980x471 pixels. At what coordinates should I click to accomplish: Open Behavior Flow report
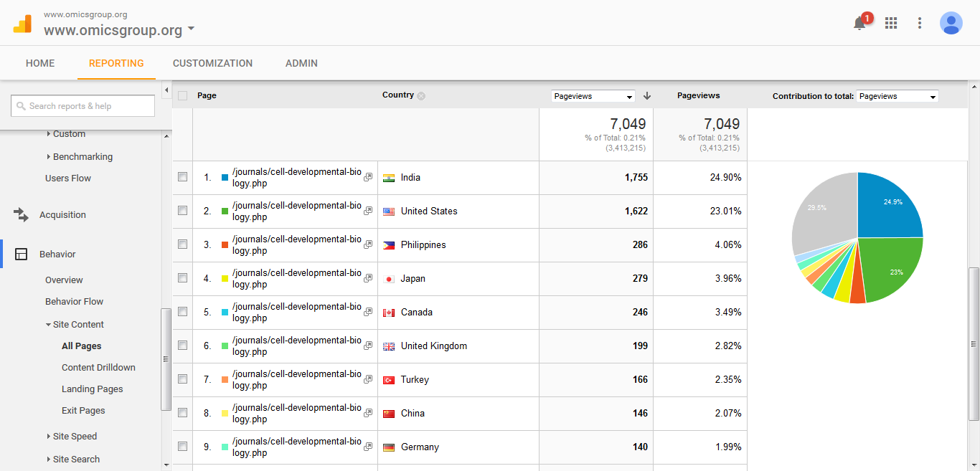pyautogui.click(x=75, y=301)
